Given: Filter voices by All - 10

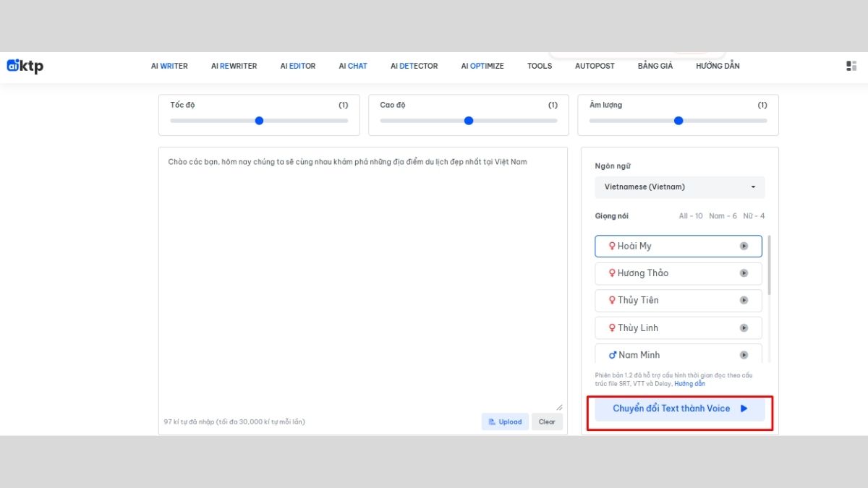Looking at the screenshot, I should (691, 216).
